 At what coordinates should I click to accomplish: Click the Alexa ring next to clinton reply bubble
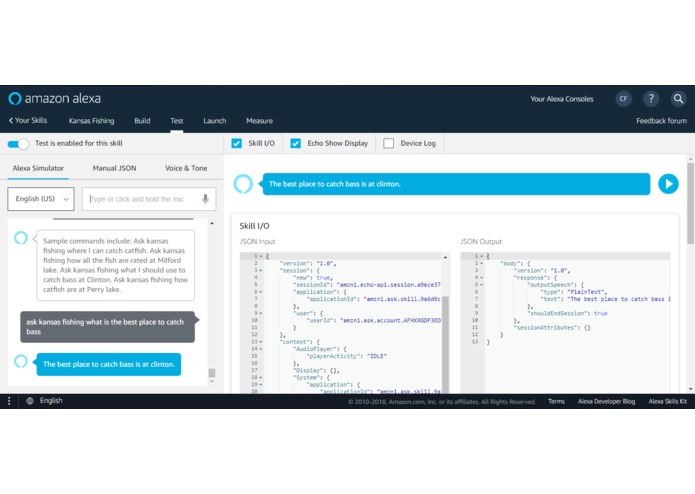pyautogui.click(x=21, y=361)
